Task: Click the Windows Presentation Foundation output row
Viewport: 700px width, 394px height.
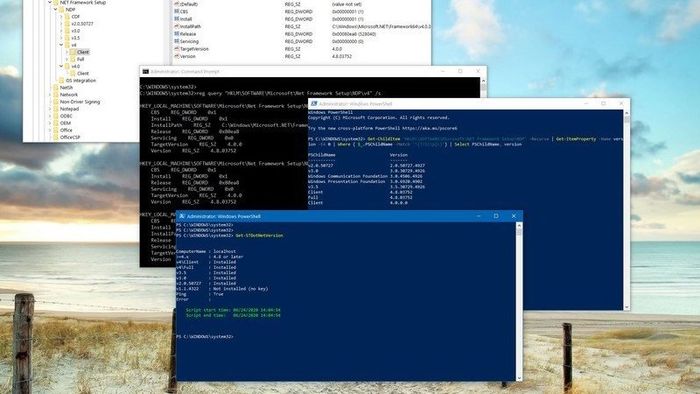Action: 365,182
